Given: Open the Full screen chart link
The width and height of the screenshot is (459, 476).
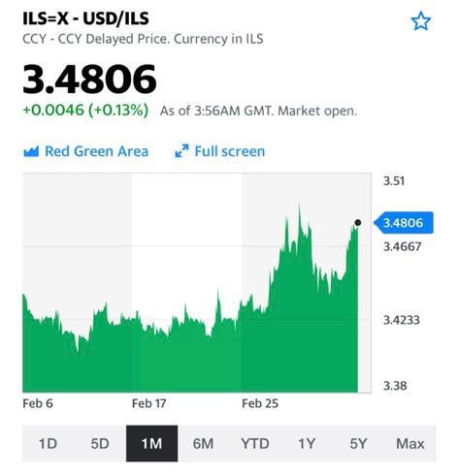Looking at the screenshot, I should coord(220,151).
